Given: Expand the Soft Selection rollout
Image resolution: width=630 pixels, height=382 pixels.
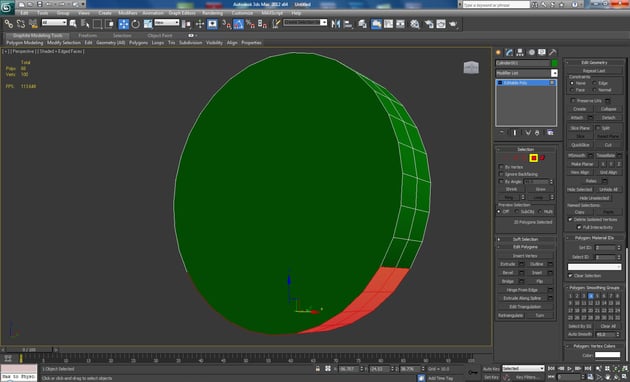Looking at the screenshot, I should coord(526,239).
